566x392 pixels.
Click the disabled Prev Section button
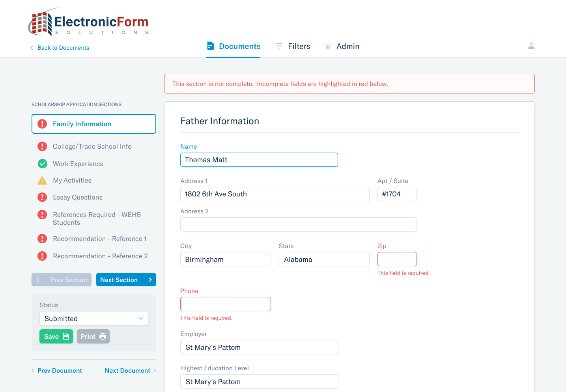point(61,280)
